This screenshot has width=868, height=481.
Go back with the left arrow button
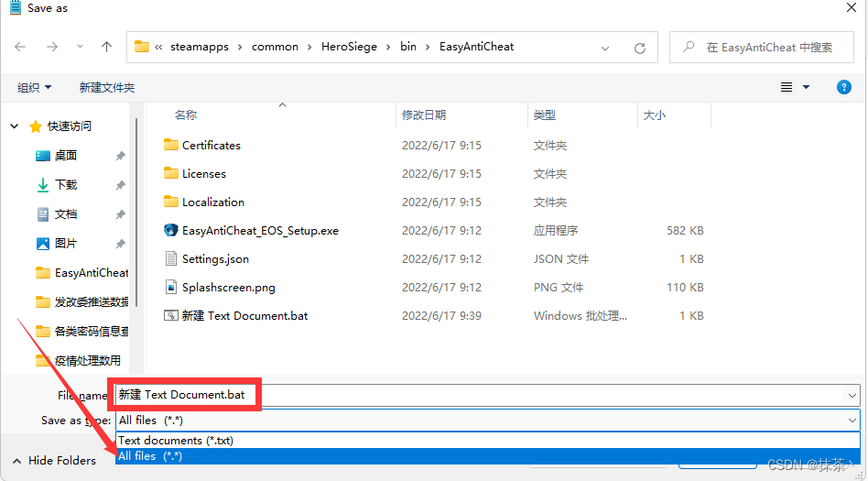coord(20,47)
